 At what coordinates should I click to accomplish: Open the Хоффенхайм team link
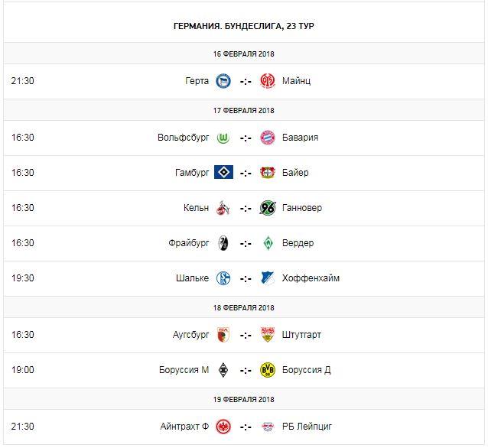click(311, 278)
